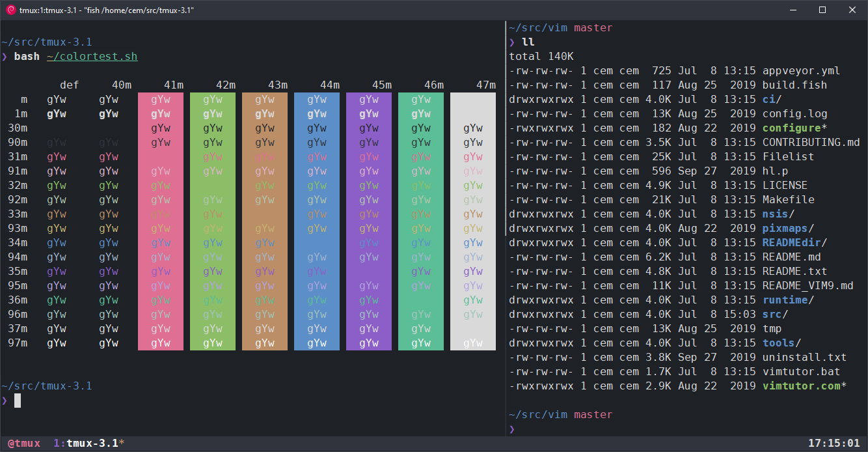
Task: Click the 40m column header
Action: (x=121, y=85)
